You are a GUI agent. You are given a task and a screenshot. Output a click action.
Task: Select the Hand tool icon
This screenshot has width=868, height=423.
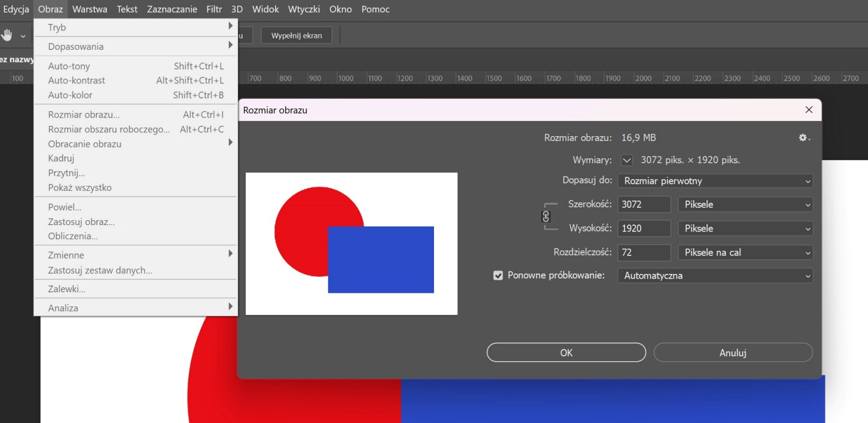[7, 36]
